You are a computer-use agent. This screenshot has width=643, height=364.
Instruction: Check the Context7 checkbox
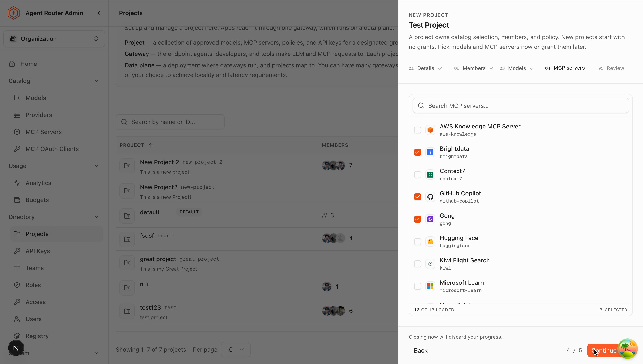coord(417,175)
